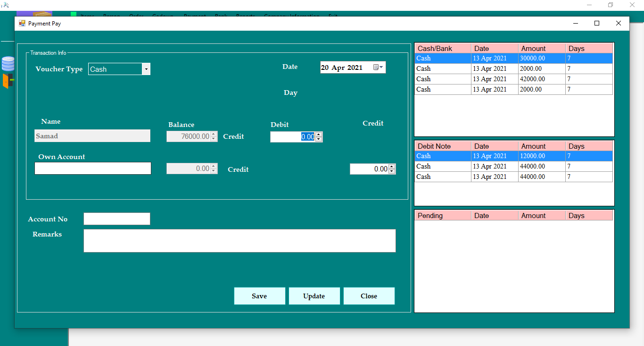Click the sparkle icon at the top-left corner
The width and height of the screenshot is (644, 346).
click(x=7, y=4)
